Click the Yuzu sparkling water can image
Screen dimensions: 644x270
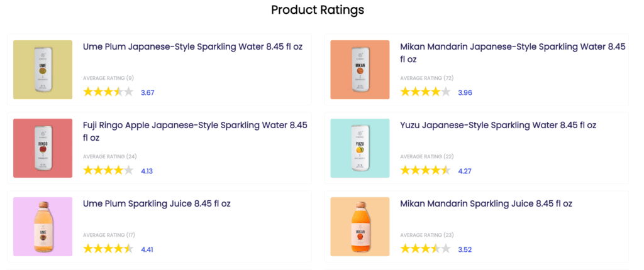(360, 148)
